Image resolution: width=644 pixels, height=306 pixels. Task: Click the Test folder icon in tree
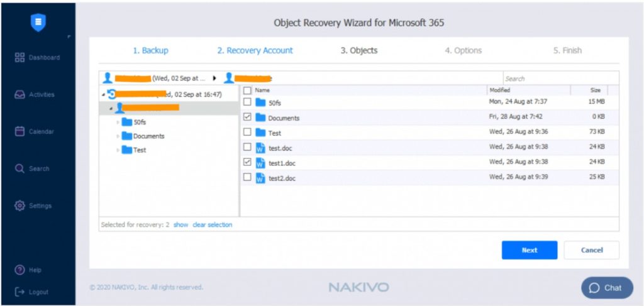pos(127,150)
